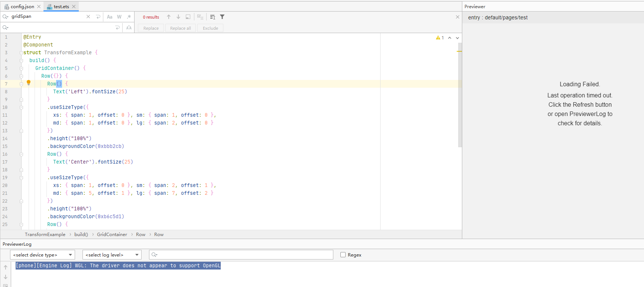The width and height of the screenshot is (644, 287).
Task: Clear the gridSpan search text
Action: (88, 17)
